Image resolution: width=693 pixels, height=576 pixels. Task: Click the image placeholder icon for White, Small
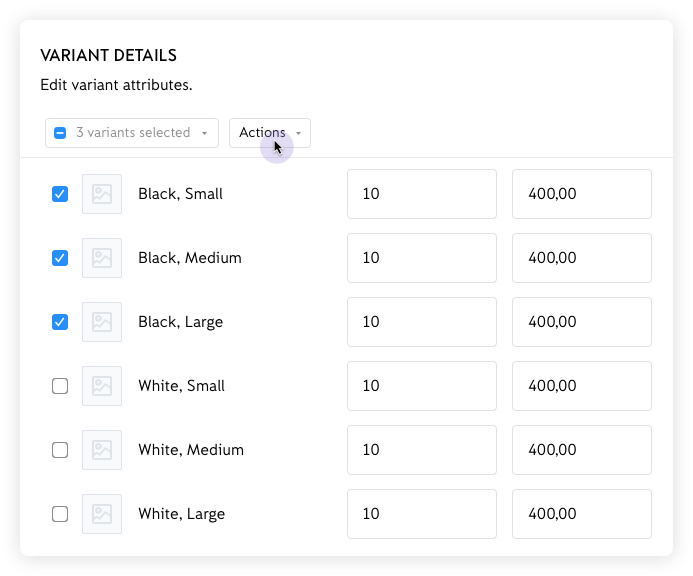102,386
